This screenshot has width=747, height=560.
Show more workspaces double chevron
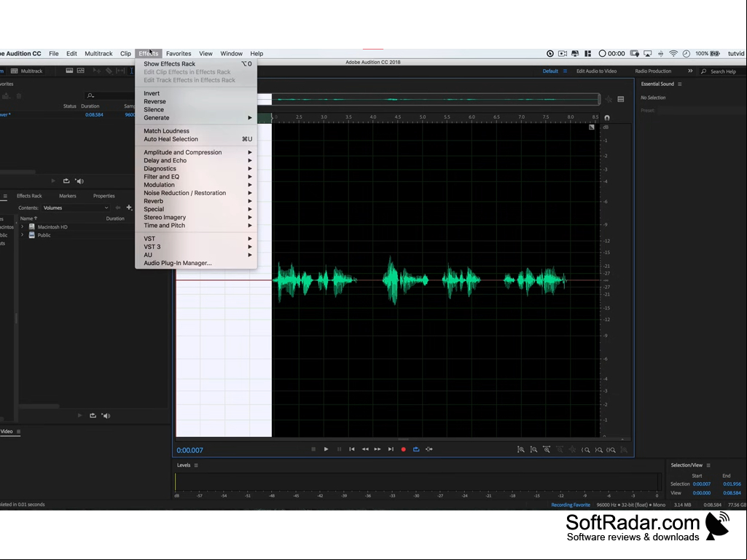click(690, 71)
